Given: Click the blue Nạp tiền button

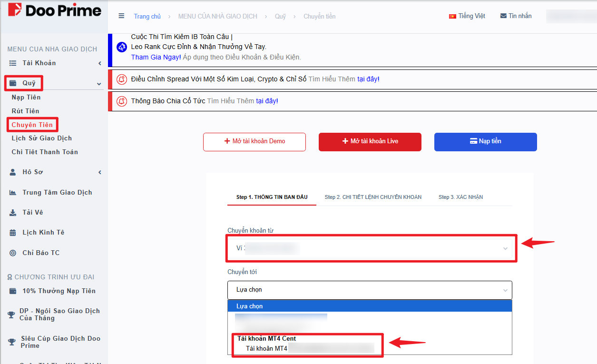Looking at the screenshot, I should tap(486, 142).
